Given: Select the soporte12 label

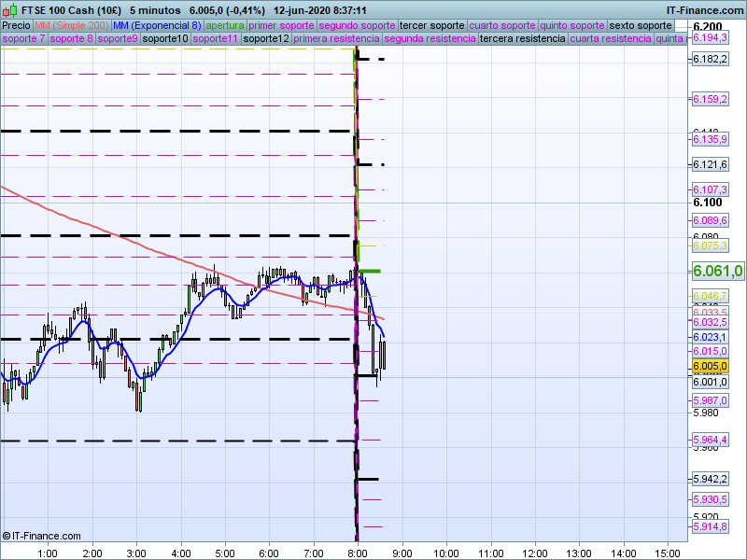Looking at the screenshot, I should 266,38.
